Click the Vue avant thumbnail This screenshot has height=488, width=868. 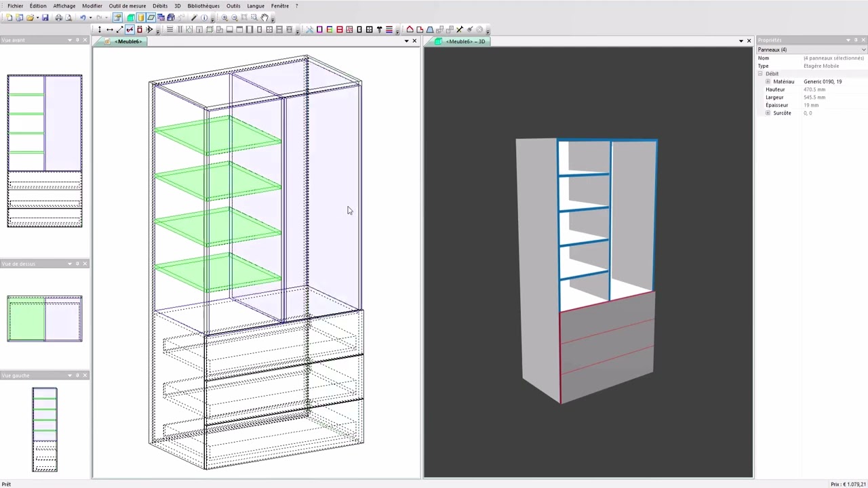tap(45, 150)
